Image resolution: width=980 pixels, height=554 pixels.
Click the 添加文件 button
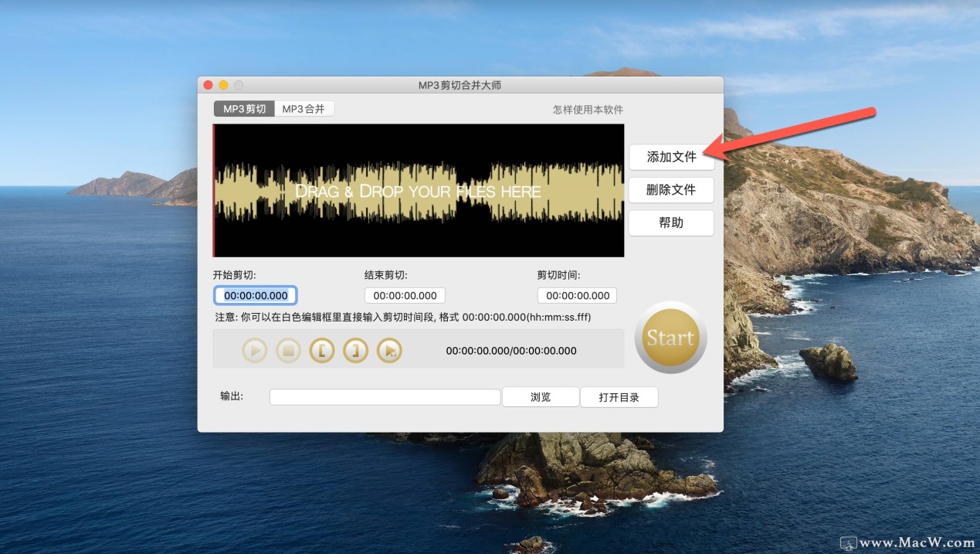pyautogui.click(x=671, y=157)
